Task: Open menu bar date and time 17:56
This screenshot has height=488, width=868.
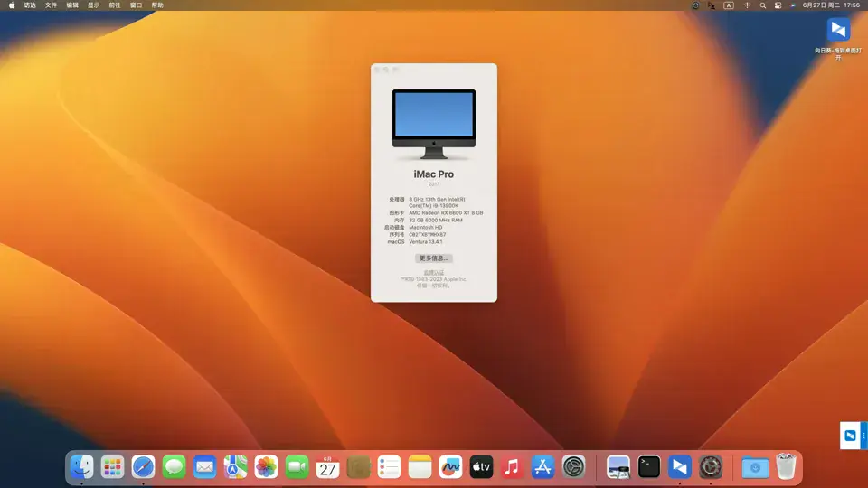Action: point(831,5)
